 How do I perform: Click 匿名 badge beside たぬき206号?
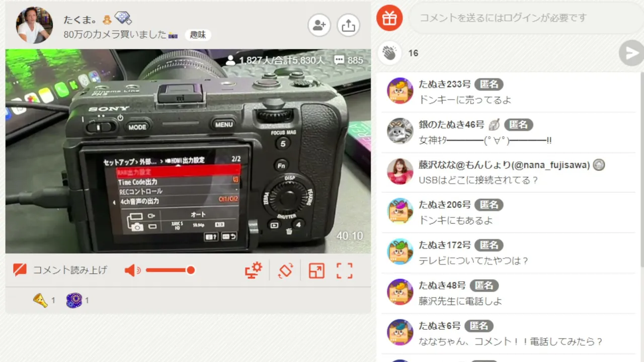point(489,205)
